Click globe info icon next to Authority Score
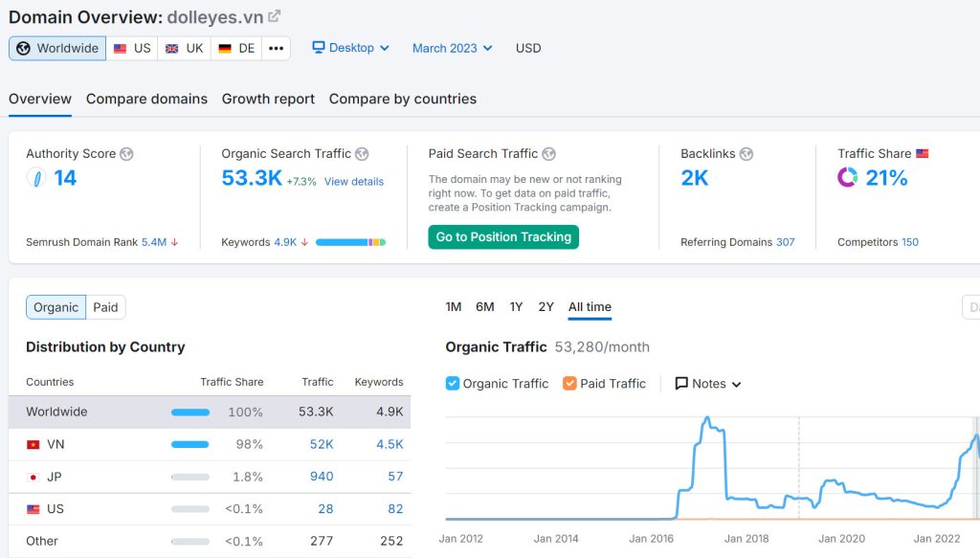Screen dimensions: 980x558 click(x=126, y=154)
